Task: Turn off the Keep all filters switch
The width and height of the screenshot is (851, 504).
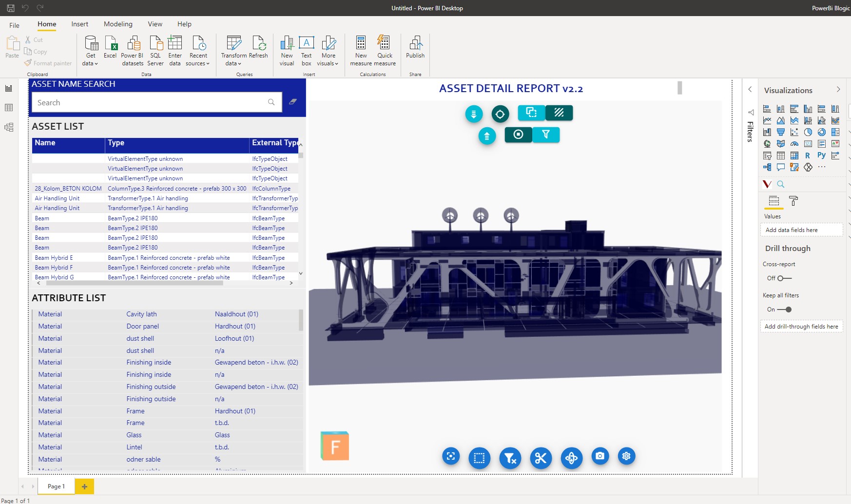Action: 785,310
